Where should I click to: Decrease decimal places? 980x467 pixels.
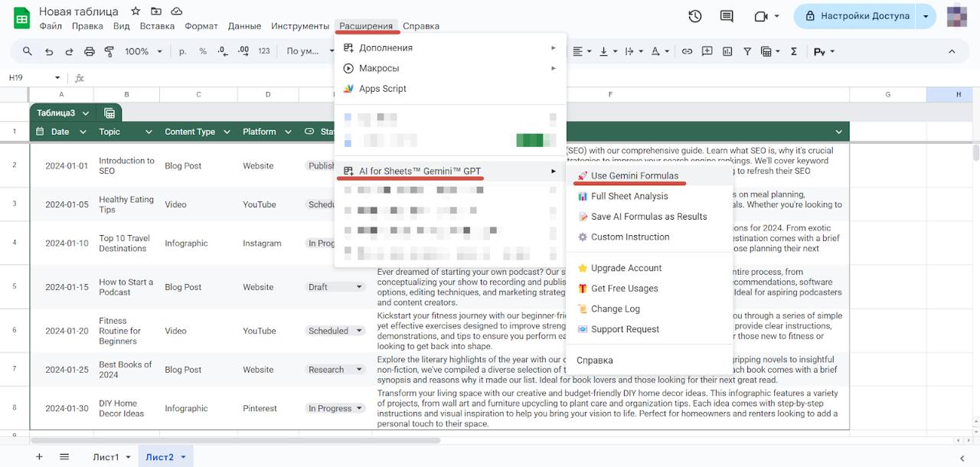[x=223, y=51]
